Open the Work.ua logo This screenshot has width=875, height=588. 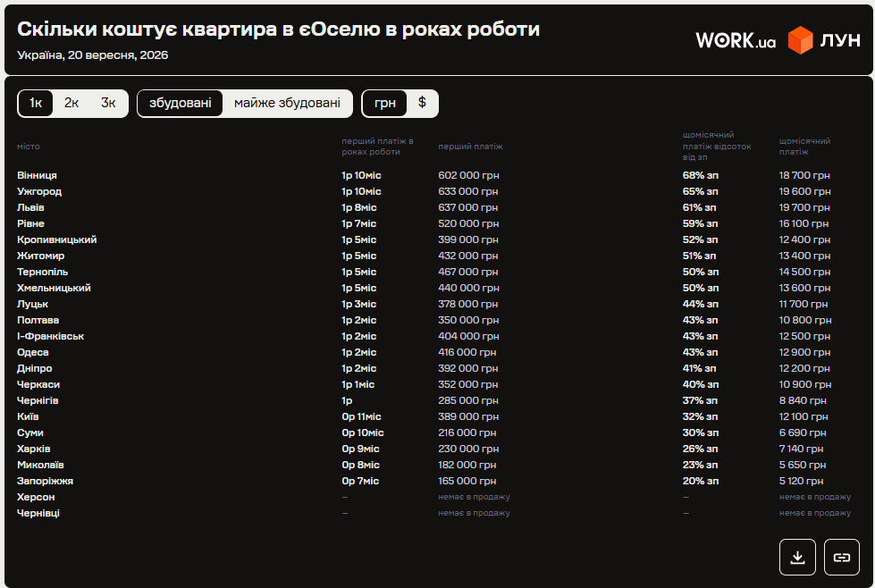coord(736,40)
